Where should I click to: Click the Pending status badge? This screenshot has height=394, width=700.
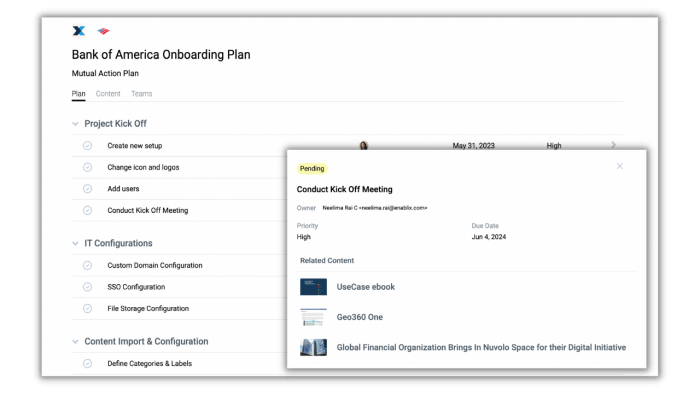pos(312,169)
